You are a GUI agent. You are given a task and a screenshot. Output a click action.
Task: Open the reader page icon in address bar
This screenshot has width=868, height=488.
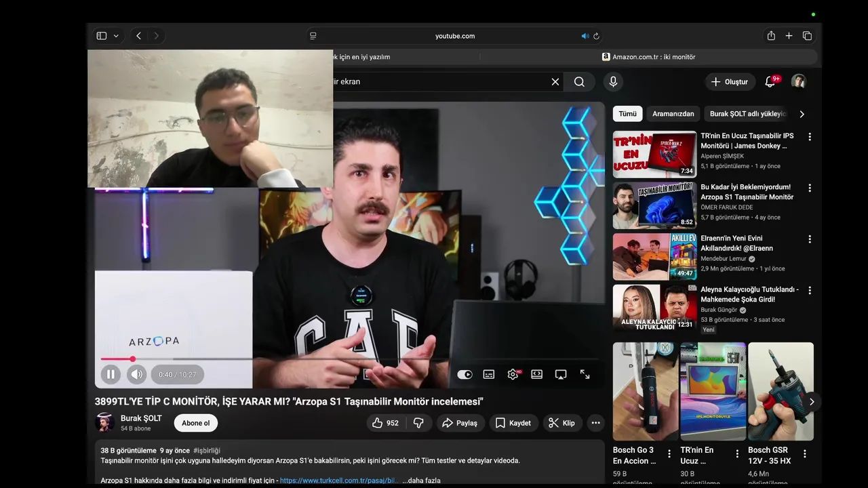coord(313,36)
